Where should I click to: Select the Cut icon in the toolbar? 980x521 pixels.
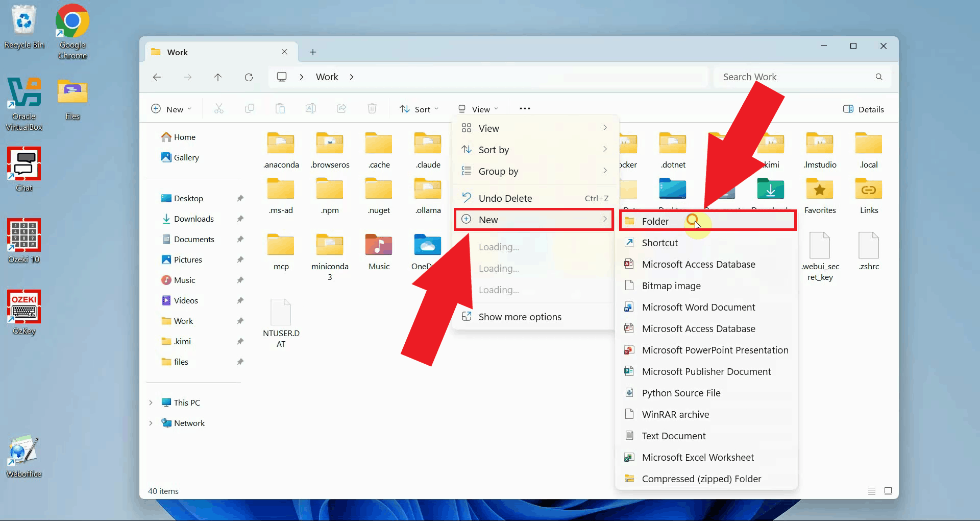pyautogui.click(x=219, y=108)
